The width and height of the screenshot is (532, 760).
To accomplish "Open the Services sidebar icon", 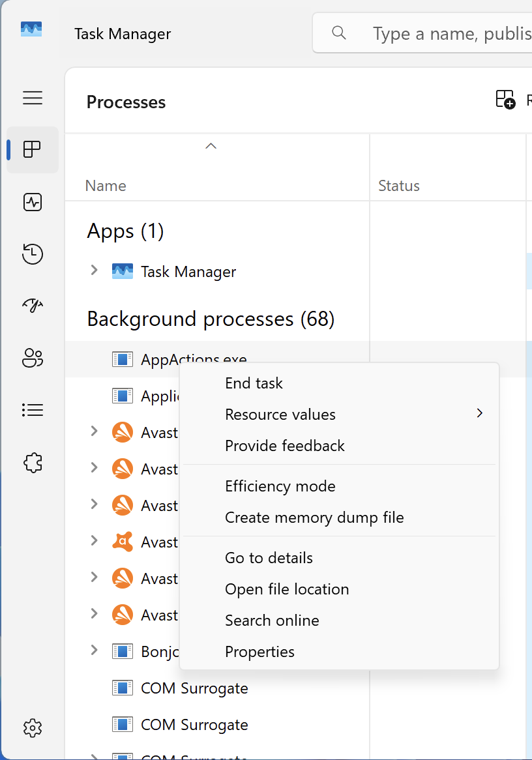I will click(x=33, y=463).
